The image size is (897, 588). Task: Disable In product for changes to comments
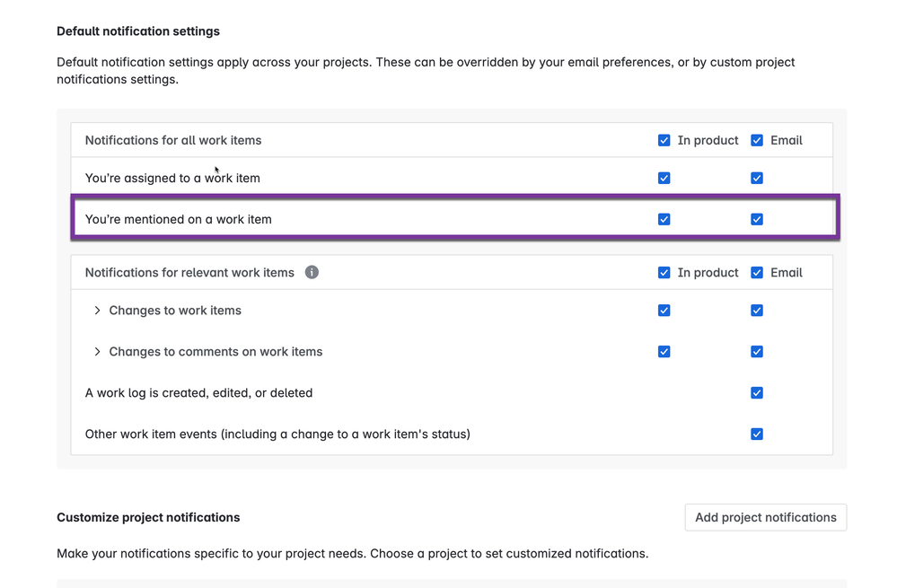coord(664,352)
